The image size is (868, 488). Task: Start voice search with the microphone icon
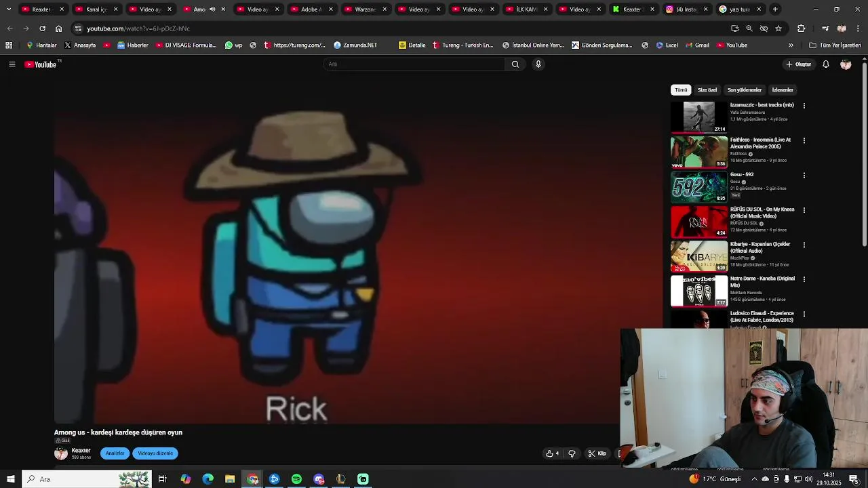pyautogui.click(x=538, y=64)
